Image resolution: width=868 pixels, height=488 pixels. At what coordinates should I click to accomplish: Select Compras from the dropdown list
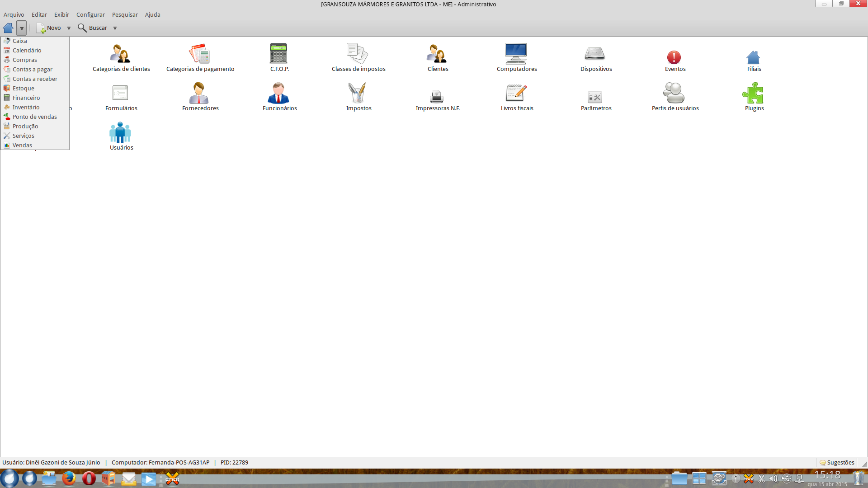tap(35, 60)
